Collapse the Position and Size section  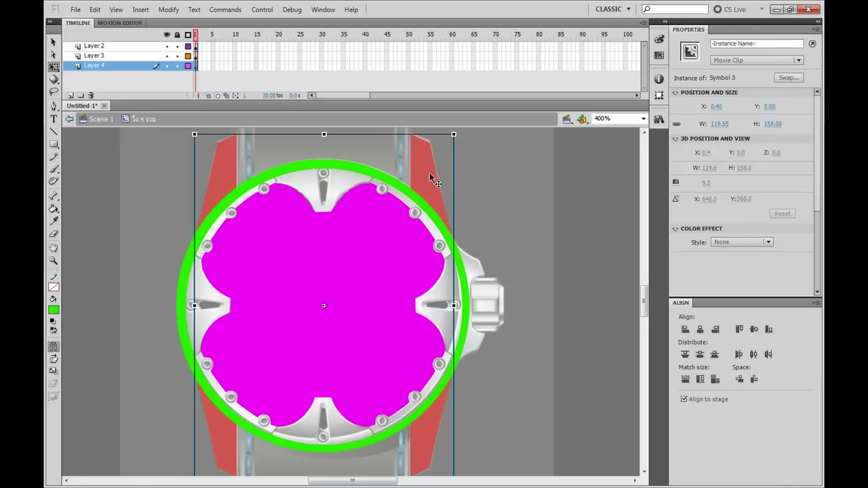click(x=675, y=93)
